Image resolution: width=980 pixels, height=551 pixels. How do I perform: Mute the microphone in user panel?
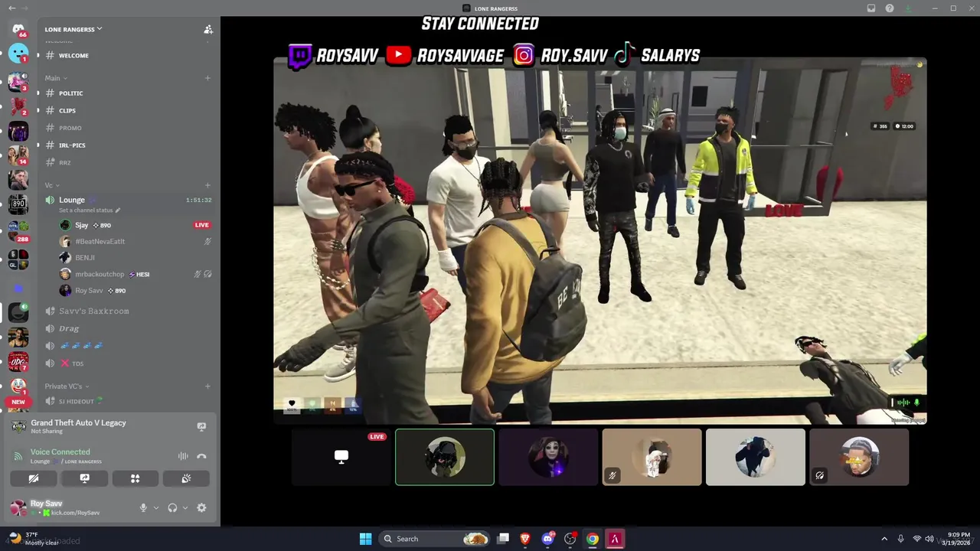click(x=143, y=507)
